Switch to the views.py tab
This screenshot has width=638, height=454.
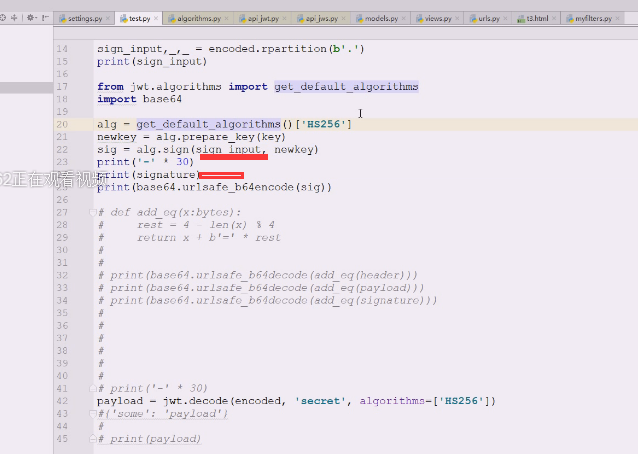(x=438, y=18)
